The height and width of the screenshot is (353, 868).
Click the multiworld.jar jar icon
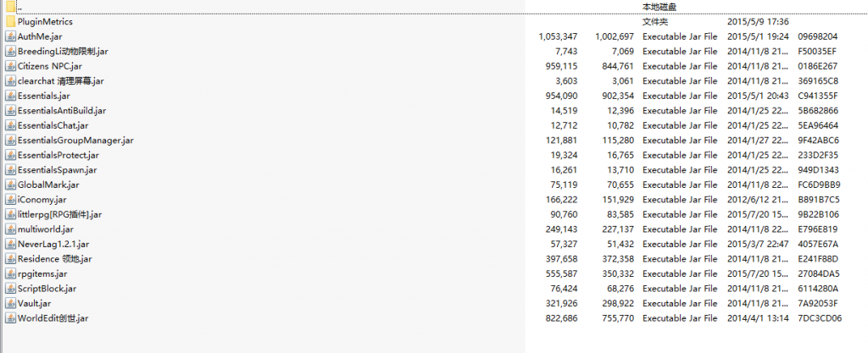pos(10,229)
